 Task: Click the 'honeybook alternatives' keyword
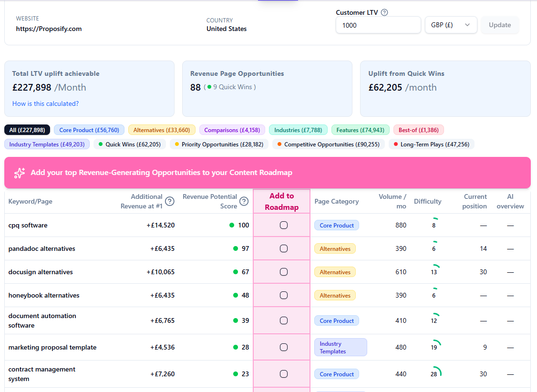(44, 295)
